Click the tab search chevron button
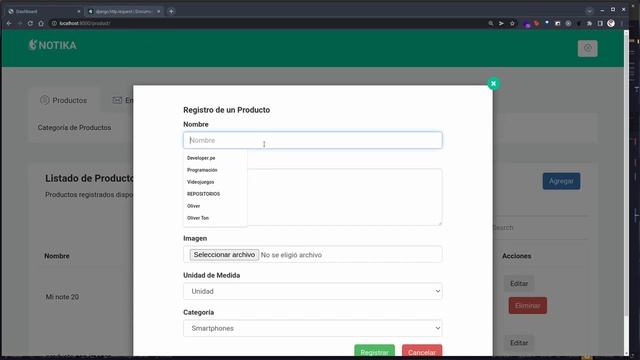 coord(589,11)
